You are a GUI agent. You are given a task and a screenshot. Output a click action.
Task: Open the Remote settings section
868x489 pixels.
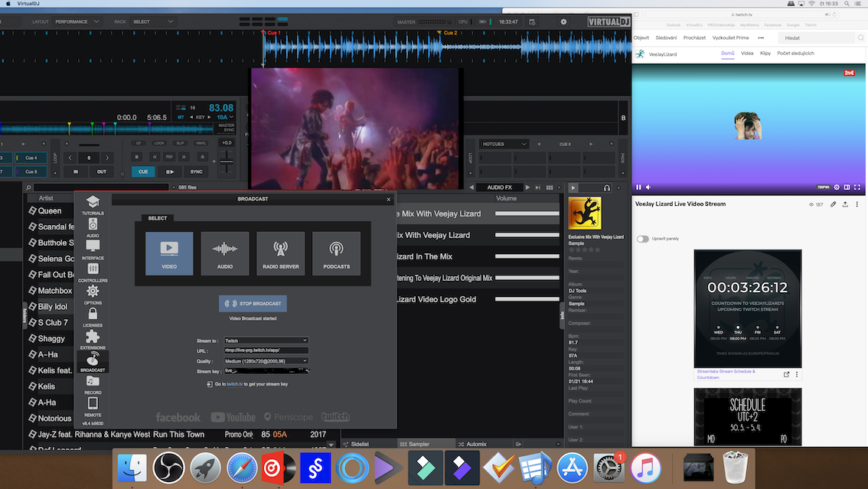[x=93, y=406]
